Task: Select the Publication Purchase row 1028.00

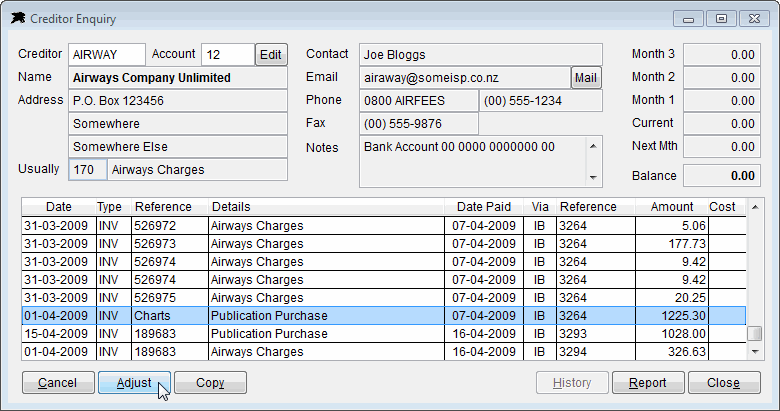Action: point(384,334)
